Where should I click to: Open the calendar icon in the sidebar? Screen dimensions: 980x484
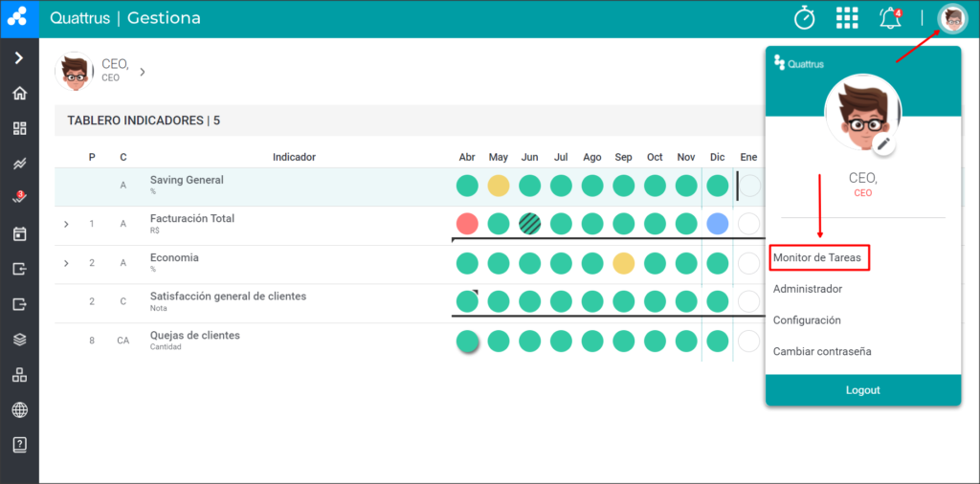(19, 234)
